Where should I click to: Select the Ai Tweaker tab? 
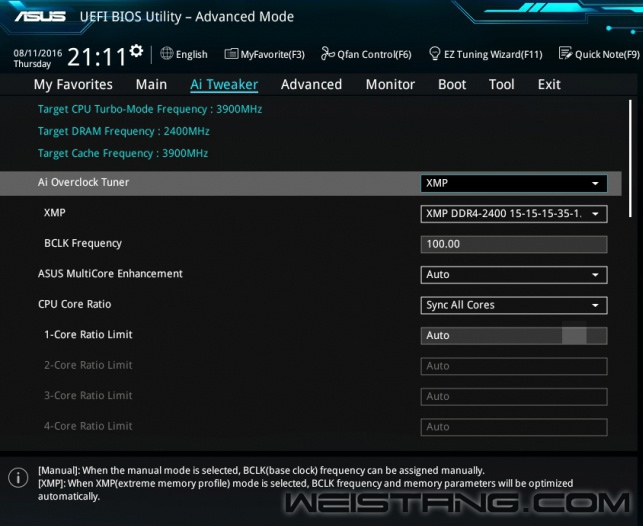point(224,84)
